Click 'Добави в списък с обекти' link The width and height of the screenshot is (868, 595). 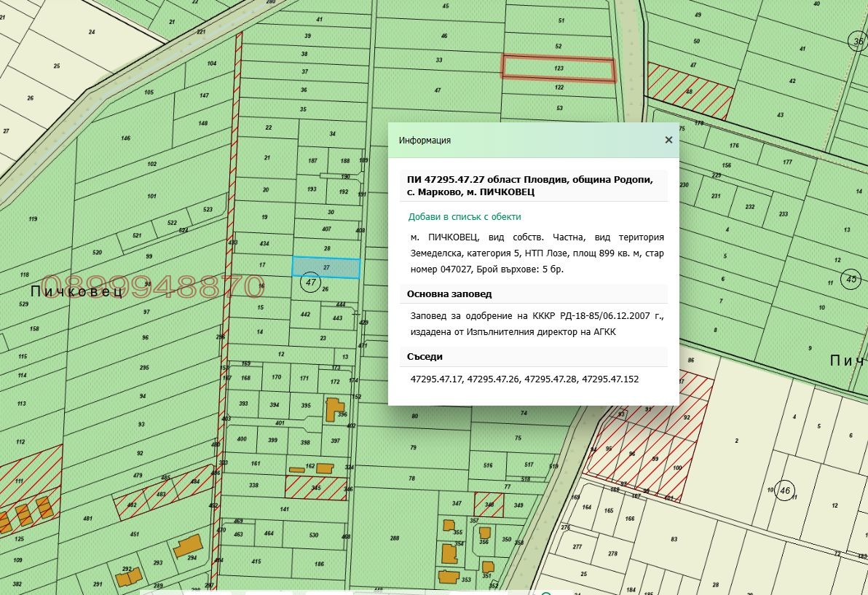click(x=465, y=217)
